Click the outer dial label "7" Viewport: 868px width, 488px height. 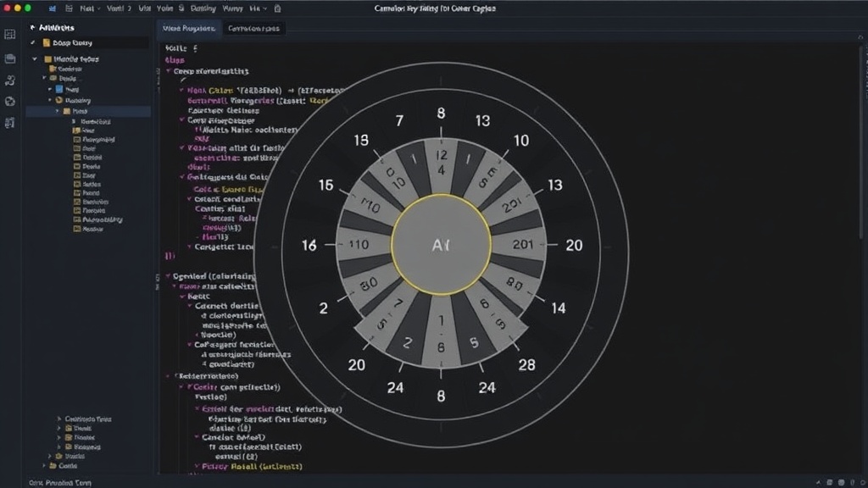click(399, 120)
